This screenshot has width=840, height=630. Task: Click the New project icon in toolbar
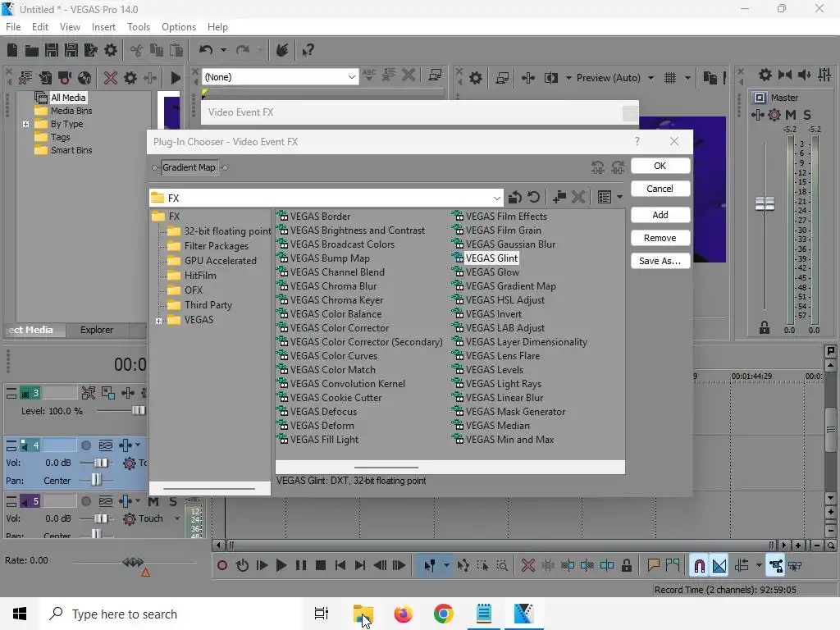coord(12,50)
